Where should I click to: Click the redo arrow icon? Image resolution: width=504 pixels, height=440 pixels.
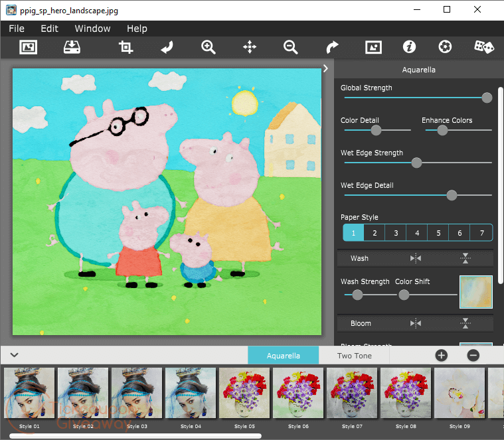(x=332, y=47)
